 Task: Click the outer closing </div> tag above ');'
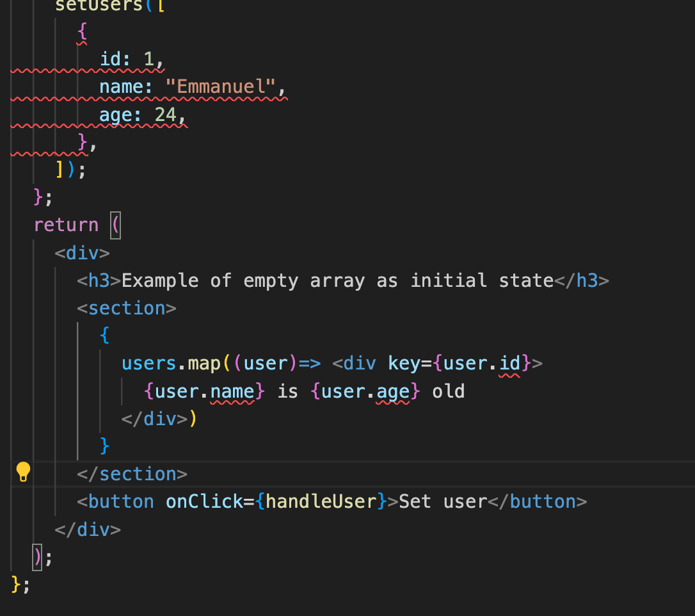[88, 530]
